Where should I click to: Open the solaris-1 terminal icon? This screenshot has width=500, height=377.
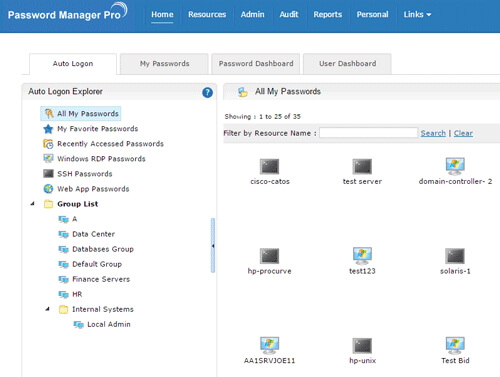455,256
